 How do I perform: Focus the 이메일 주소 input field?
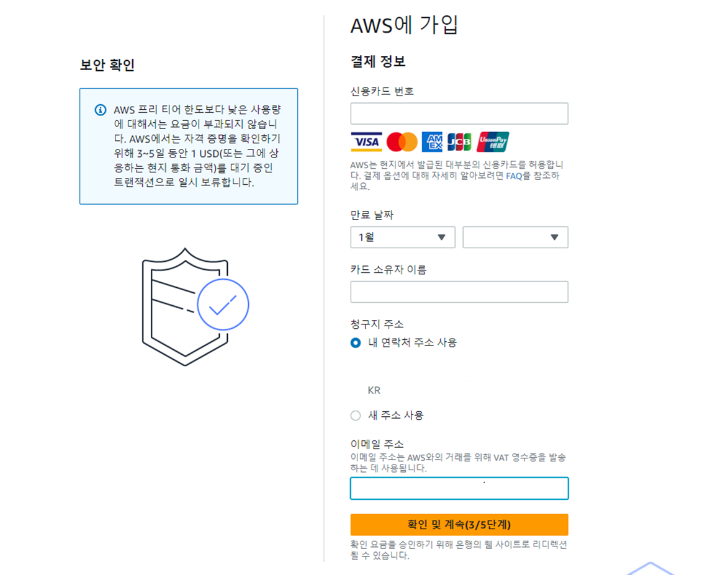tap(459, 488)
